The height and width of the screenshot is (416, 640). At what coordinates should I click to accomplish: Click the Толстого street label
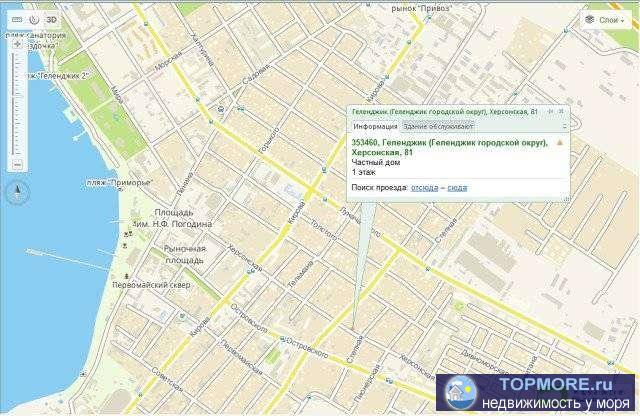click(324, 230)
